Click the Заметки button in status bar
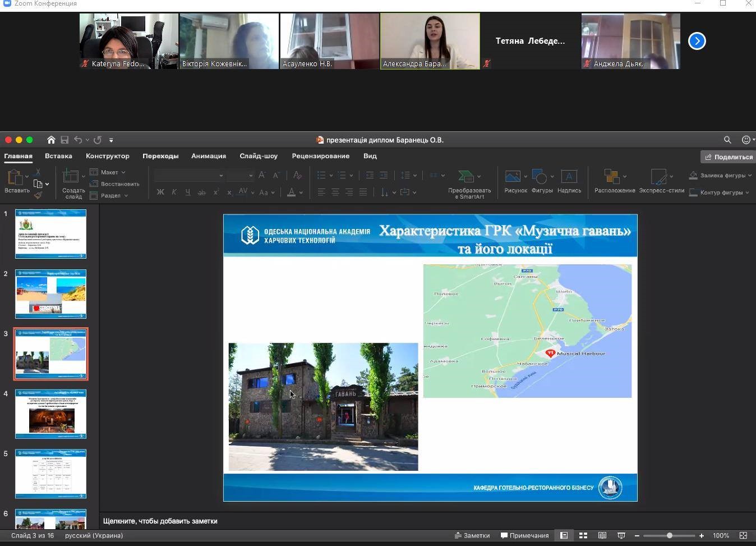Screen dimensions: 756x546 pyautogui.click(x=472, y=535)
